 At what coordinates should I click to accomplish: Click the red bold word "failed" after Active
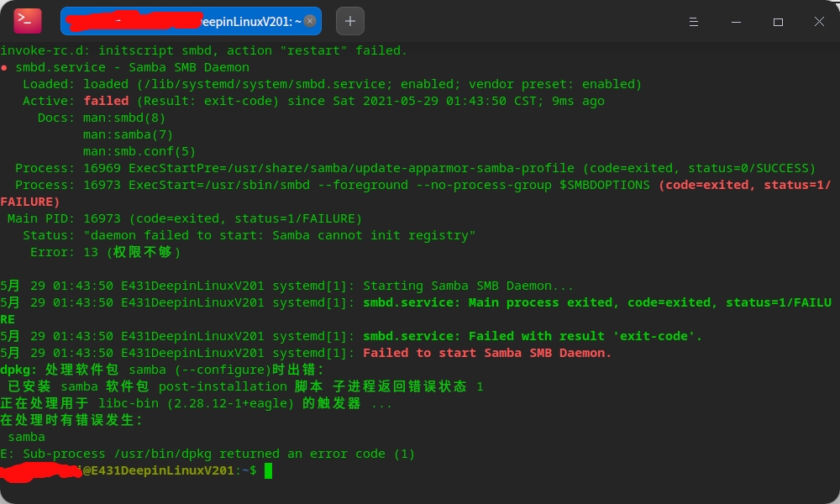tap(106, 101)
